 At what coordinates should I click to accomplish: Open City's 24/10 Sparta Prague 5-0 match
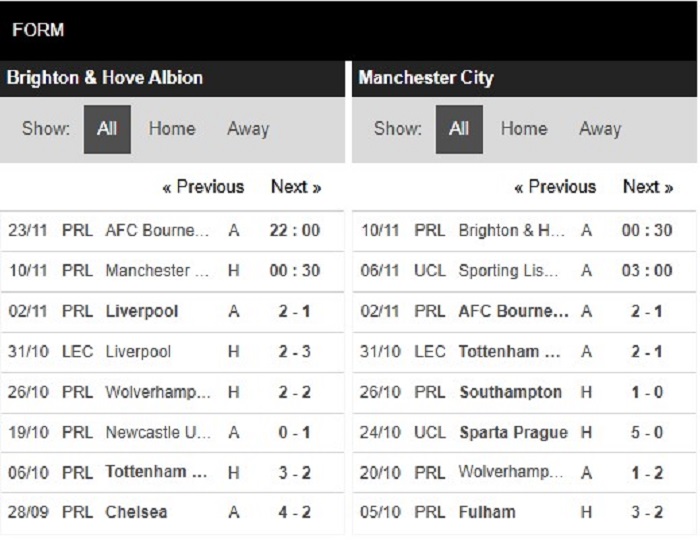524,432
